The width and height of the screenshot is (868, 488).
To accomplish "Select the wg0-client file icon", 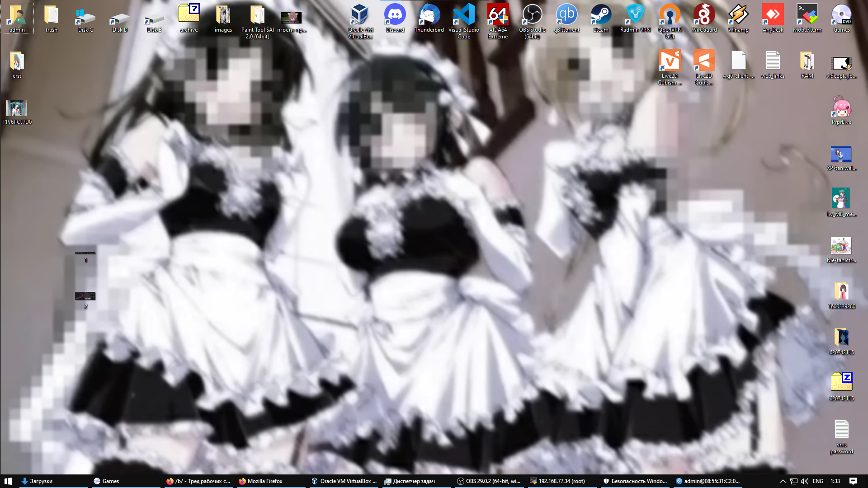I will pyautogui.click(x=739, y=64).
